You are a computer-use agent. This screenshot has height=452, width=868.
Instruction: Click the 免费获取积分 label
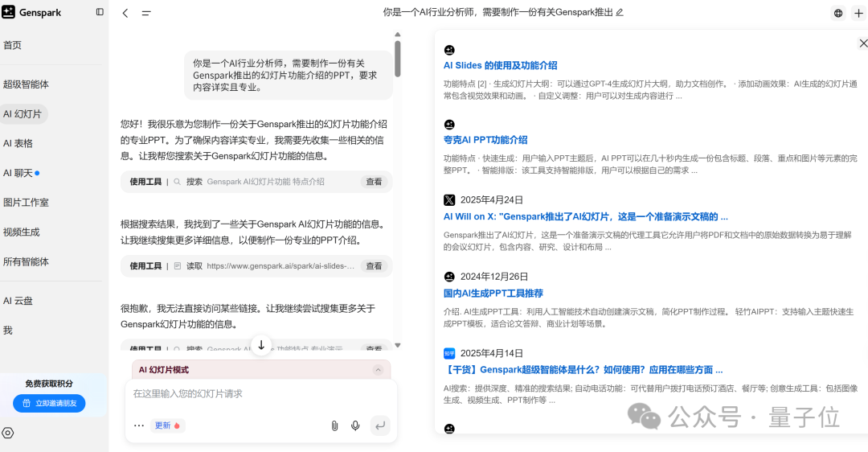point(49,384)
